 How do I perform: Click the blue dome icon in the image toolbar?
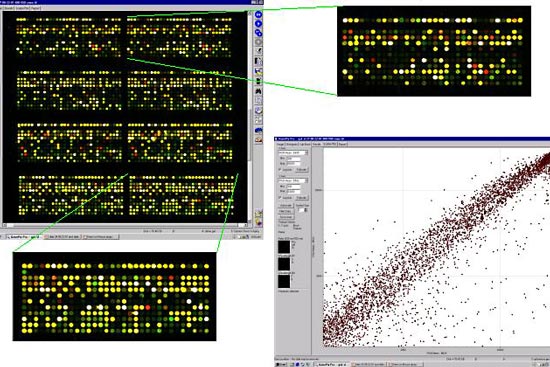click(259, 131)
